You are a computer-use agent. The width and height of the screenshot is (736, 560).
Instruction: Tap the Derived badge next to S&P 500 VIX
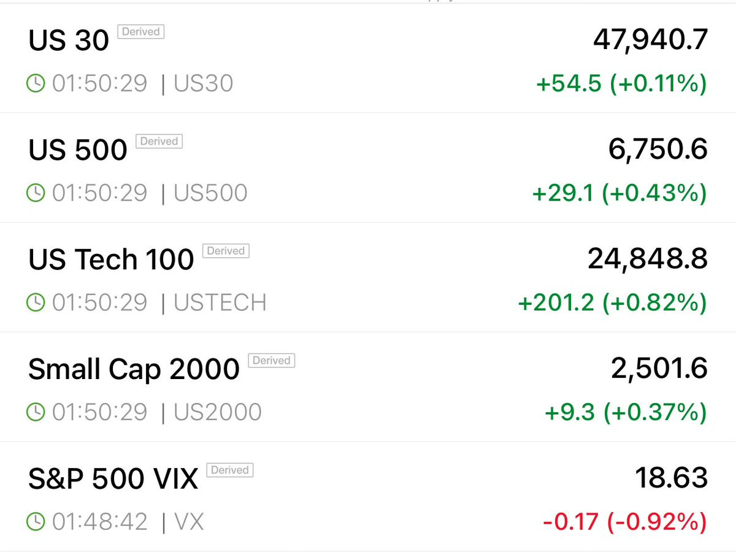[230, 470]
